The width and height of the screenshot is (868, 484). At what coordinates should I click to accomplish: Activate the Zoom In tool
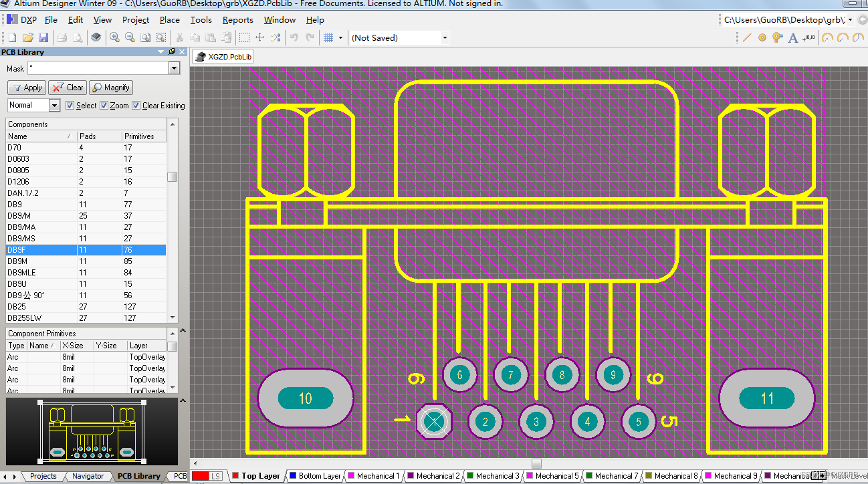[114, 37]
